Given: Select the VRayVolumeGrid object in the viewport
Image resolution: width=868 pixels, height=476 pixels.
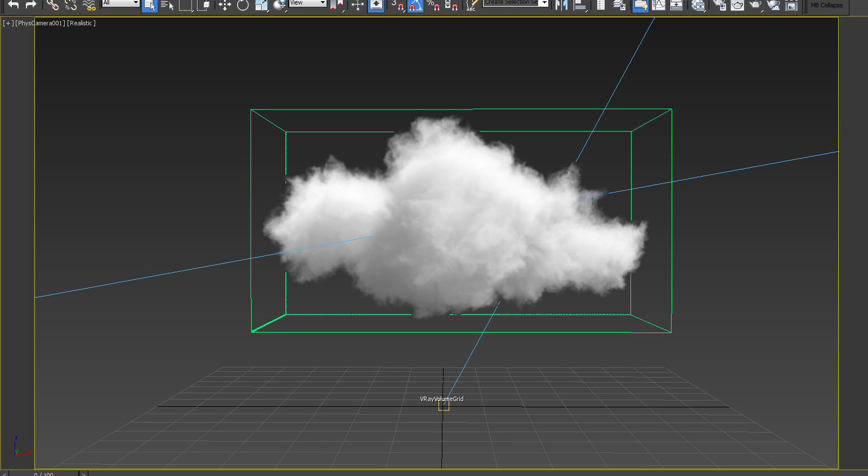Looking at the screenshot, I should click(442, 406).
